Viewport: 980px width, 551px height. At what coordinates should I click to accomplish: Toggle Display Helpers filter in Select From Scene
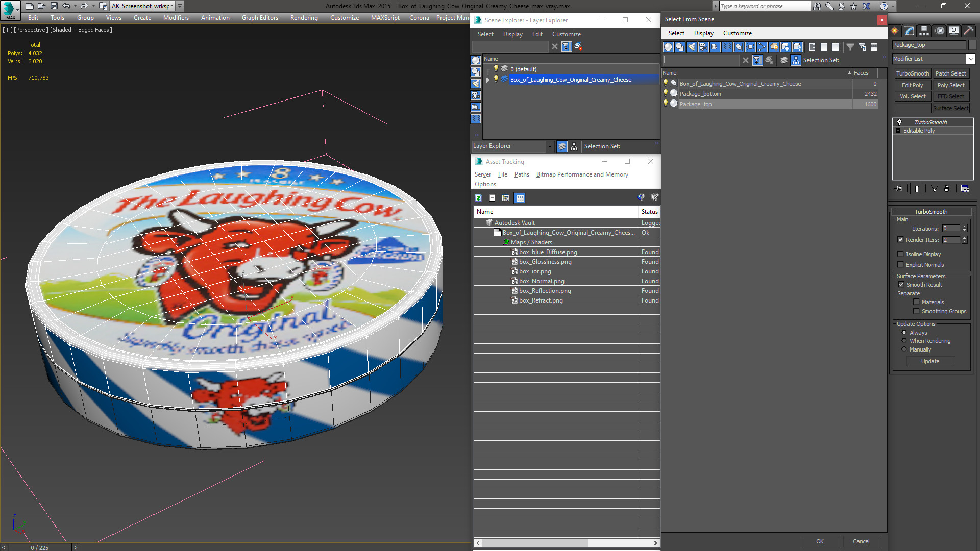[x=715, y=47]
